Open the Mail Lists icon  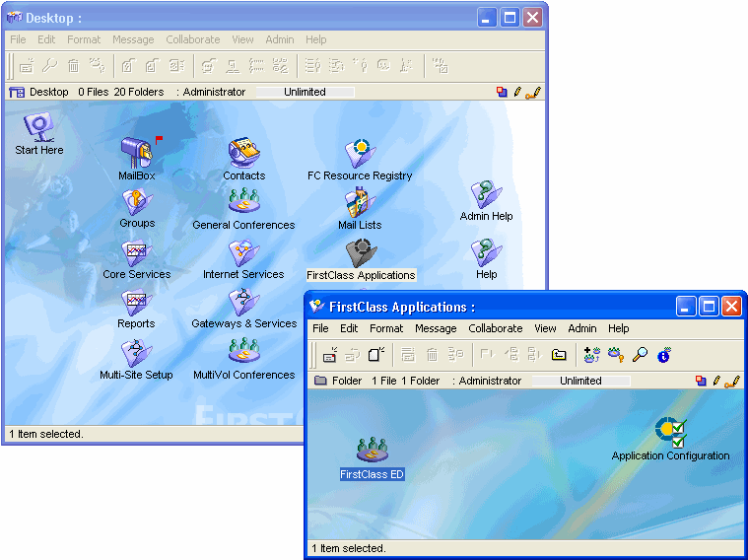click(360, 202)
